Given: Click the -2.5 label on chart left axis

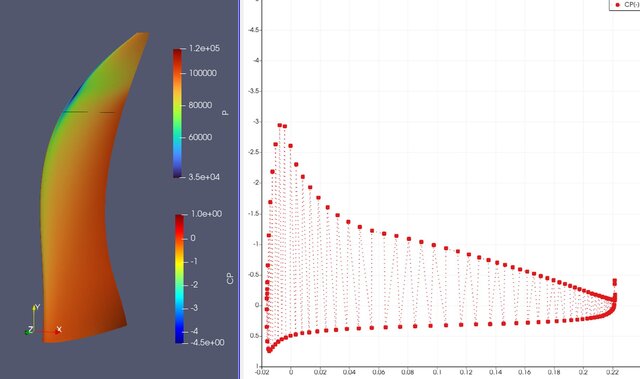Looking at the screenshot, I should pos(253,152).
